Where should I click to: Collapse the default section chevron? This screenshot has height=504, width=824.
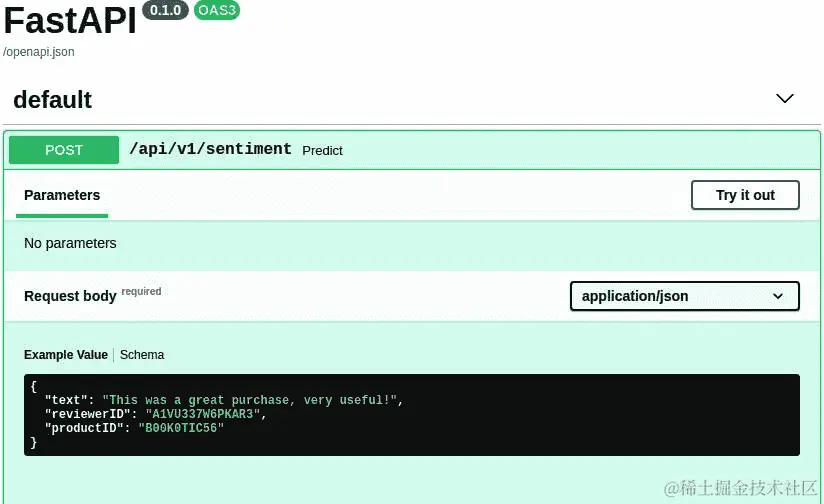pos(785,98)
